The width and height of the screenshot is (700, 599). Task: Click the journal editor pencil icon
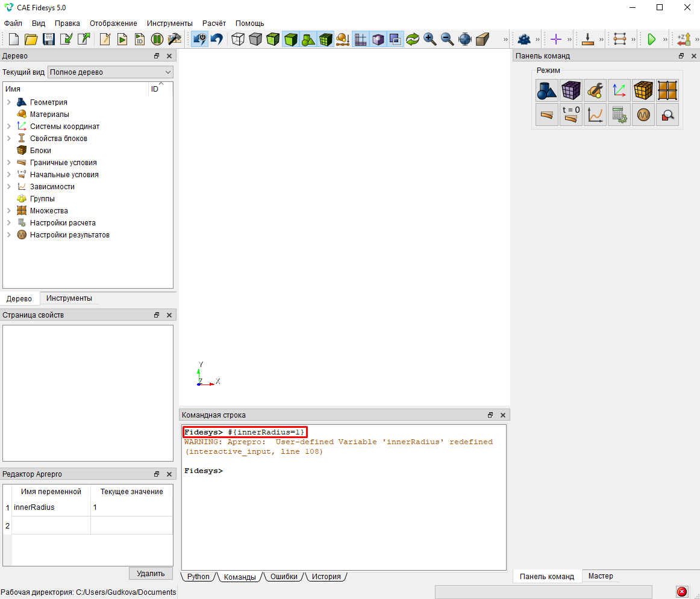tap(105, 39)
